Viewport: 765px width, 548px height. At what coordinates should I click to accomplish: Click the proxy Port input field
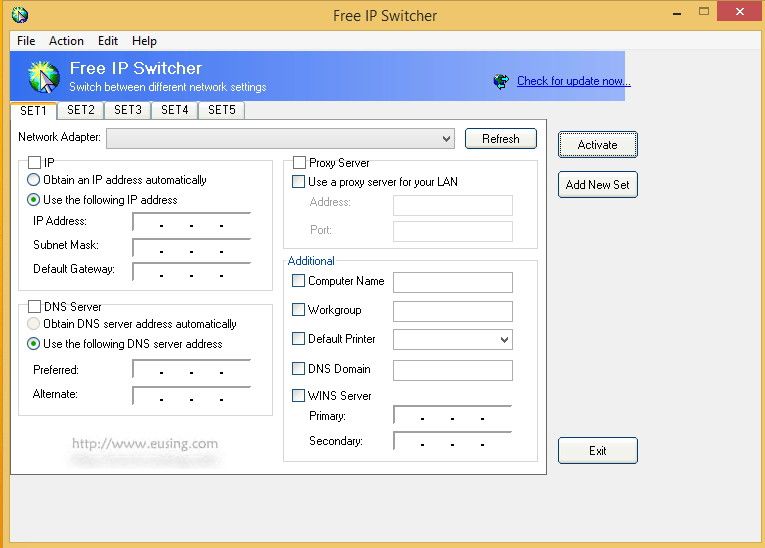453,231
